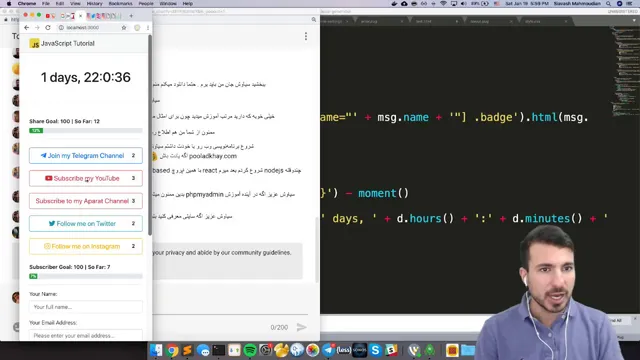640x360 pixels.
Task: Click the code minimap in the editor
Action: (x=624, y=71)
